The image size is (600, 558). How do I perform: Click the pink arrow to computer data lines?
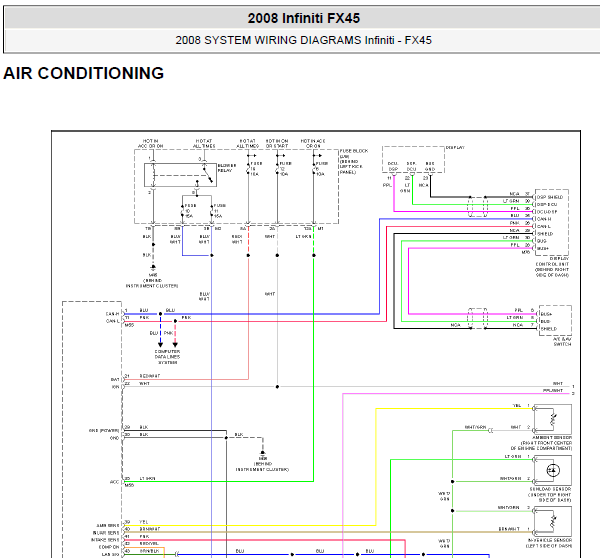coord(175,345)
